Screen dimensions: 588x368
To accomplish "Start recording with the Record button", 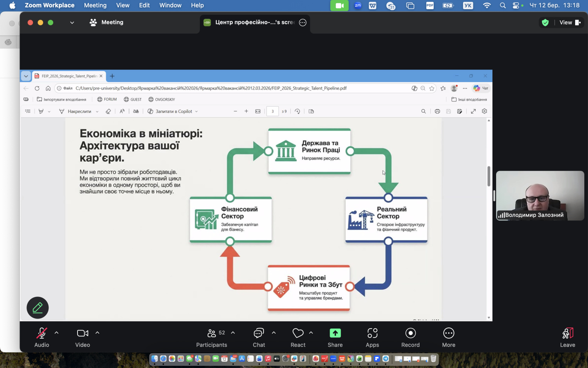I will click(410, 337).
